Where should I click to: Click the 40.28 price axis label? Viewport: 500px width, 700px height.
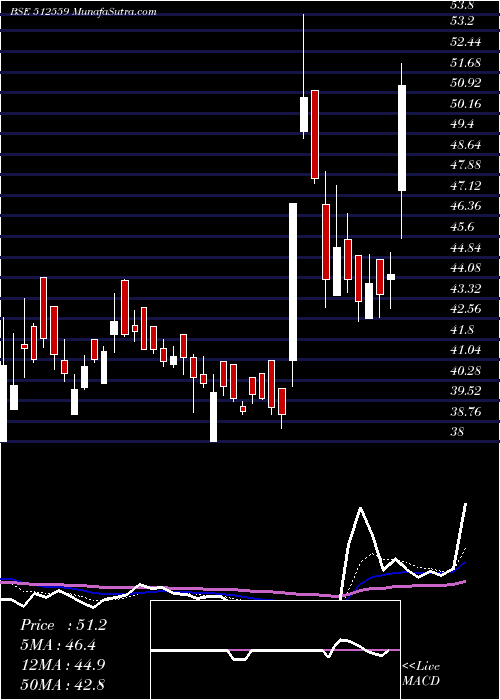pos(466,371)
